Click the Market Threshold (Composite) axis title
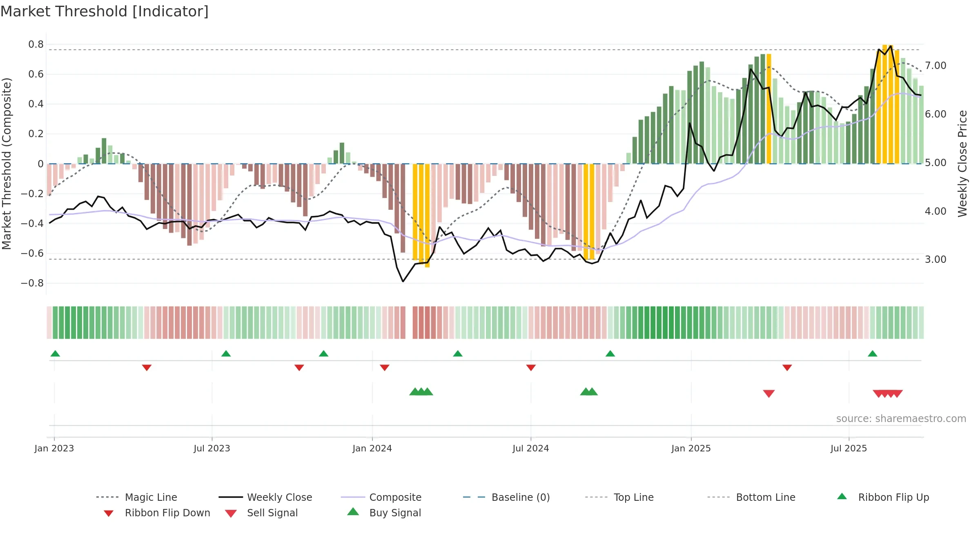Image resolution: width=980 pixels, height=551 pixels. [x=7, y=164]
